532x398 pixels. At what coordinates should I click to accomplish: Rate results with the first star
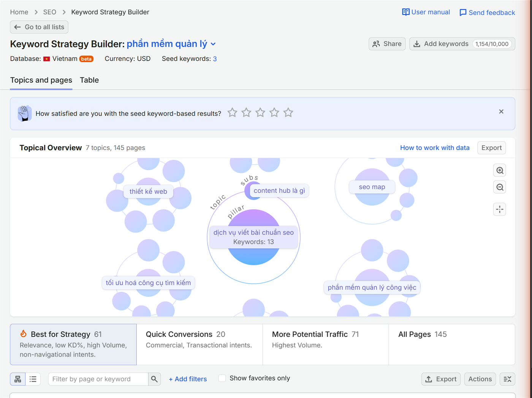click(232, 113)
